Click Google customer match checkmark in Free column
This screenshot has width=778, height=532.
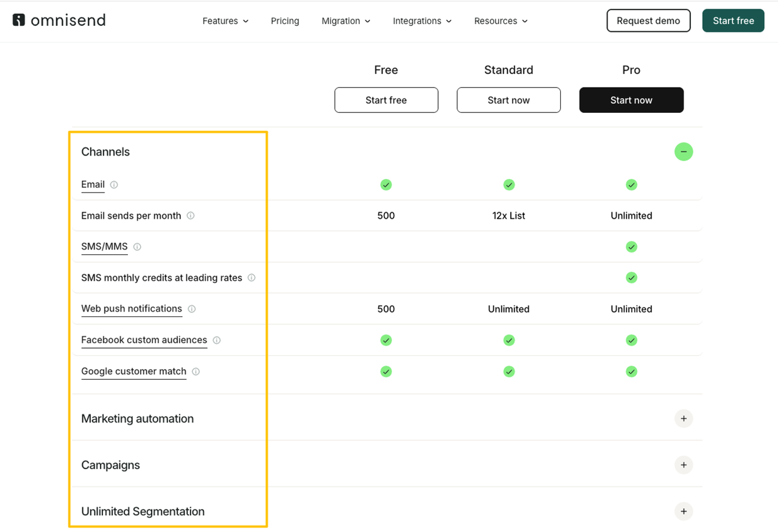386,372
